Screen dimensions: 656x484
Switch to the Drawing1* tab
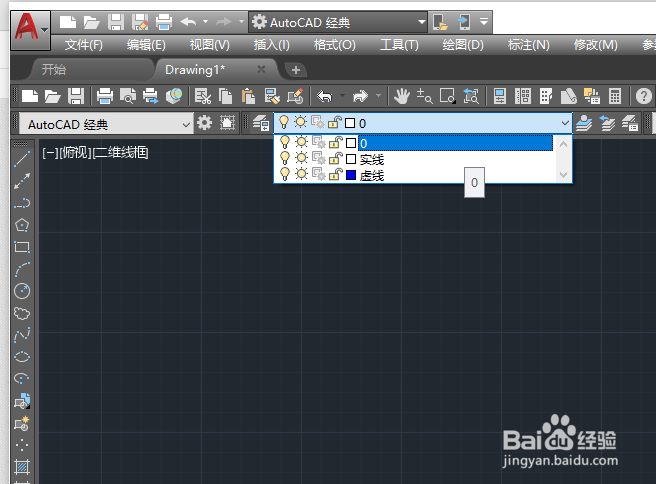pyautogui.click(x=195, y=69)
